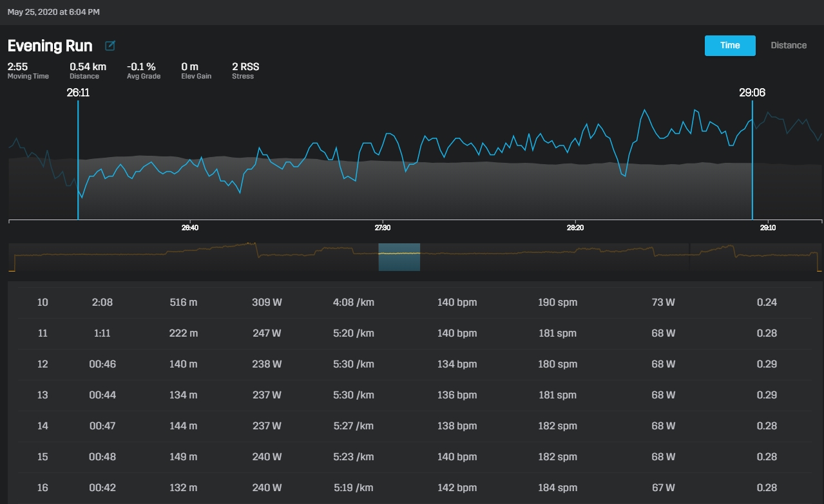Select lap 12 row in the table
824x504 pixels.
pyautogui.click(x=412, y=364)
